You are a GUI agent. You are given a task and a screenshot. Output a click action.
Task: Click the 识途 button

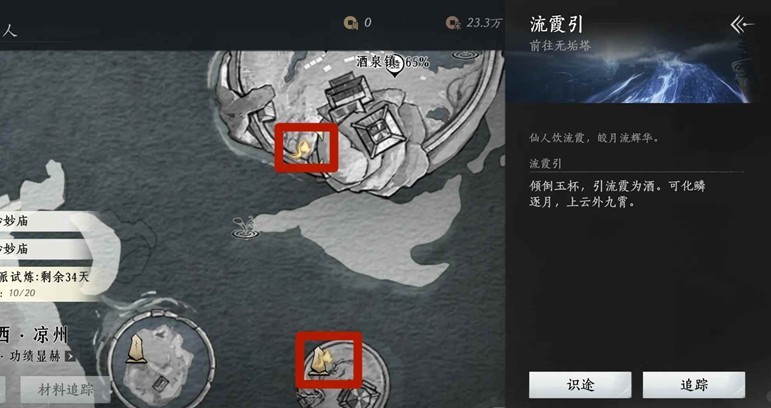point(580,385)
